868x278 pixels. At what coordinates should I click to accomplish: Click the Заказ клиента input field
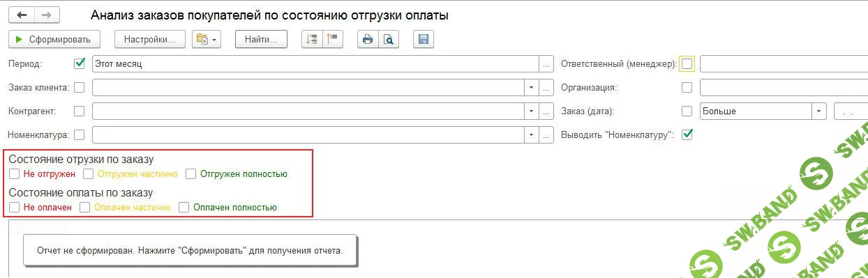pyautogui.click(x=308, y=87)
